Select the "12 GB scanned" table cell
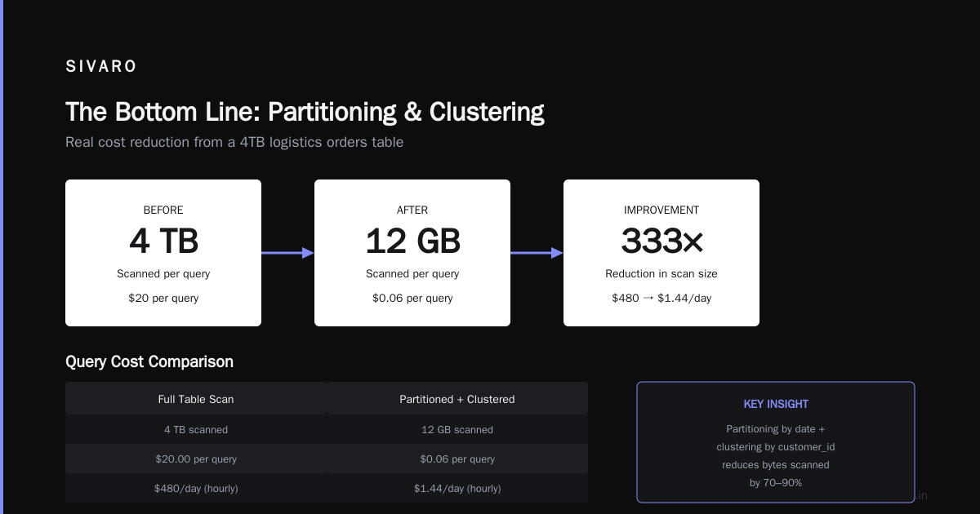Image resolution: width=980 pixels, height=514 pixels. coord(457,429)
